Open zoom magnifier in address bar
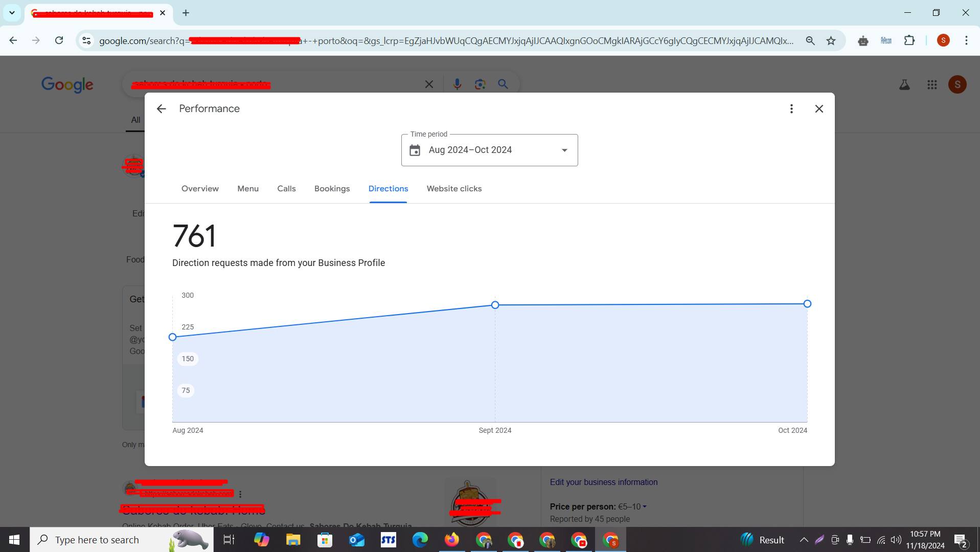980x552 pixels. (810, 40)
